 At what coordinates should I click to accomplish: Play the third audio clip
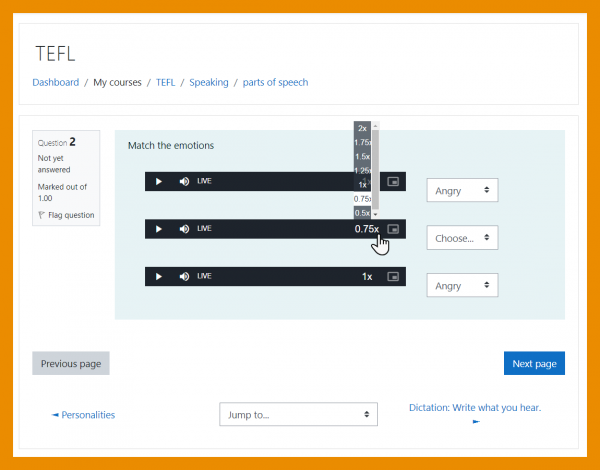click(159, 276)
